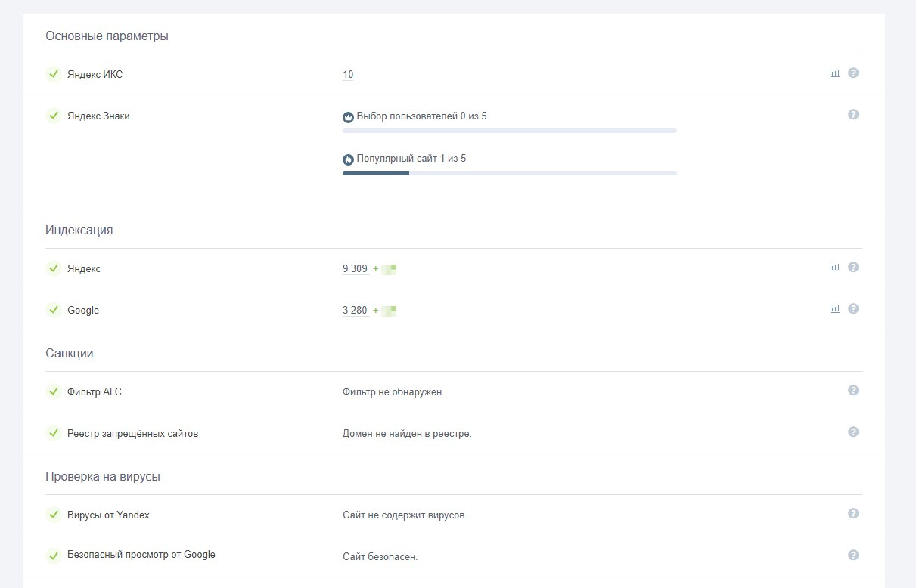Click the Выбор пользователей progress bar
The width and height of the screenshot is (916, 588).
point(509,131)
